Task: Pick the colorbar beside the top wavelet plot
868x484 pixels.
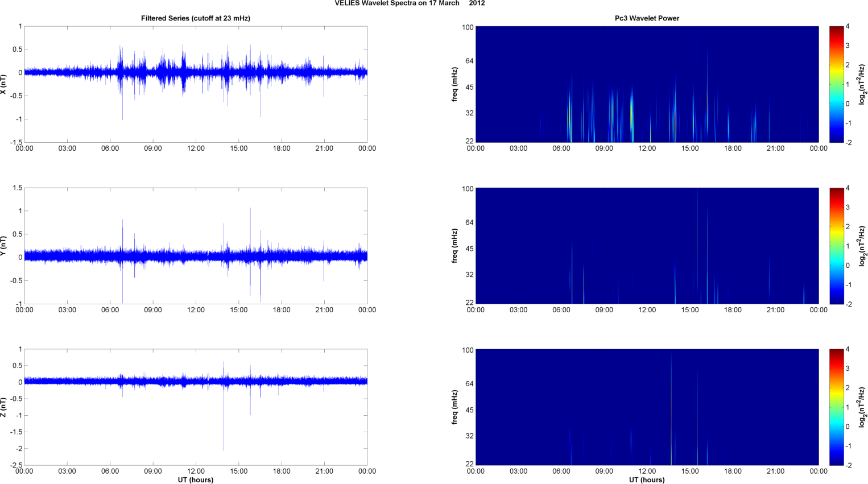Action: (x=836, y=84)
